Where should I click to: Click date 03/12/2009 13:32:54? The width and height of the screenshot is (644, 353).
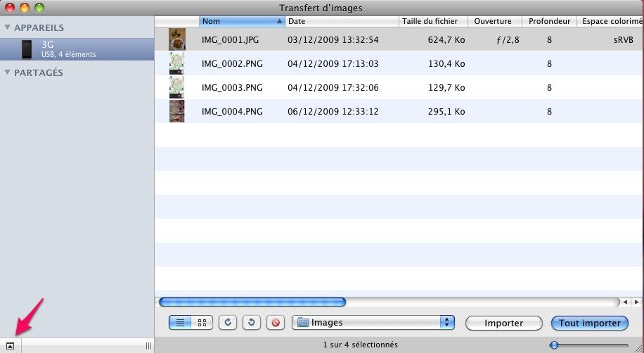point(333,40)
